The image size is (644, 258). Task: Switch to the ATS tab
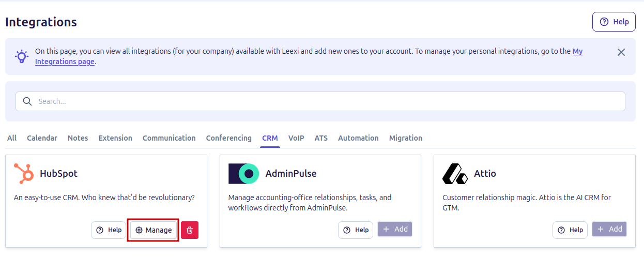[321, 138]
